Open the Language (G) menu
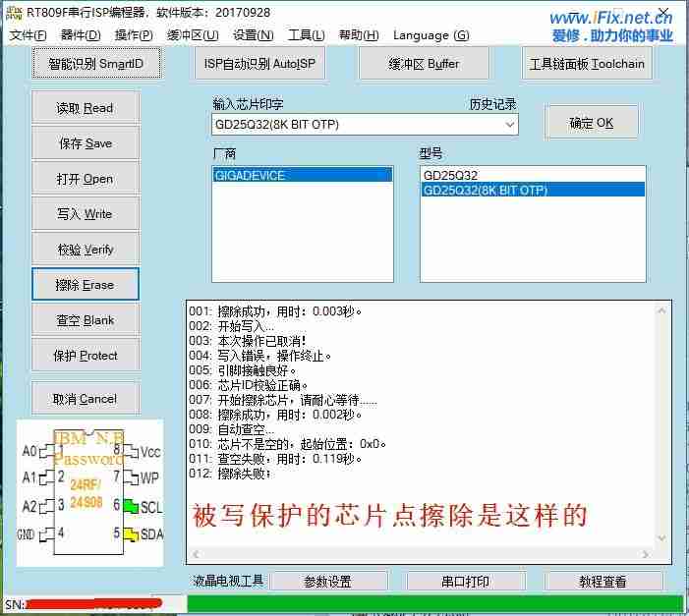The width and height of the screenshot is (689, 616). point(431,35)
